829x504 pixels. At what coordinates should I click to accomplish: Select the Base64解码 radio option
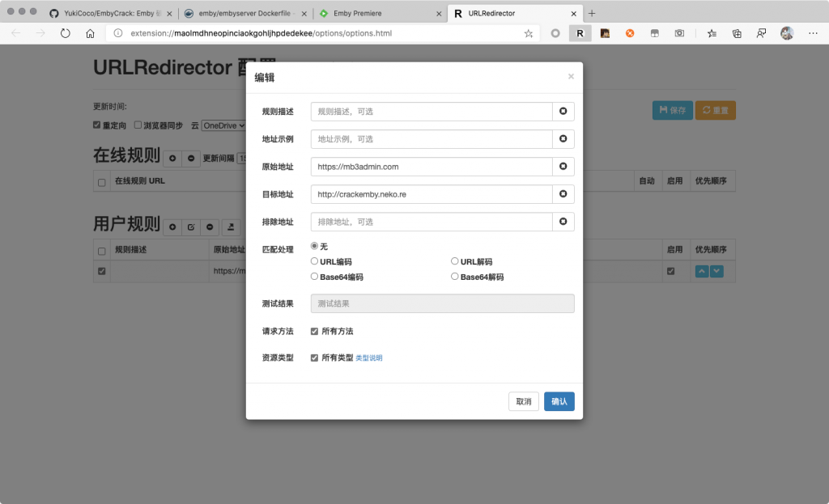point(455,277)
